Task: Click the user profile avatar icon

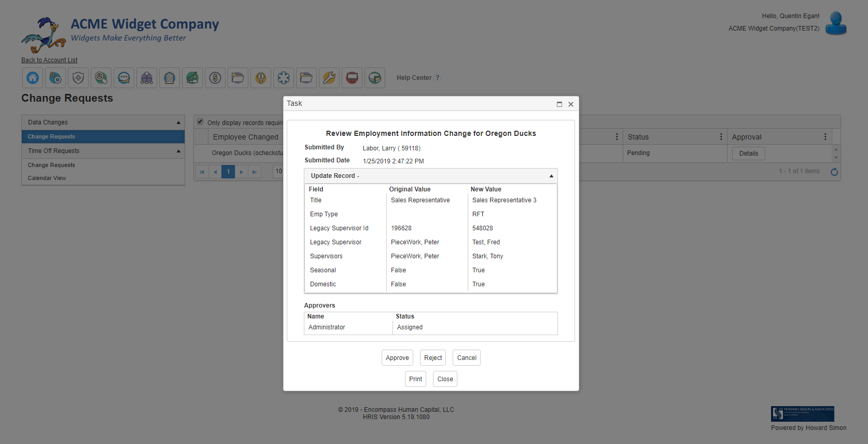Action: pyautogui.click(x=836, y=23)
